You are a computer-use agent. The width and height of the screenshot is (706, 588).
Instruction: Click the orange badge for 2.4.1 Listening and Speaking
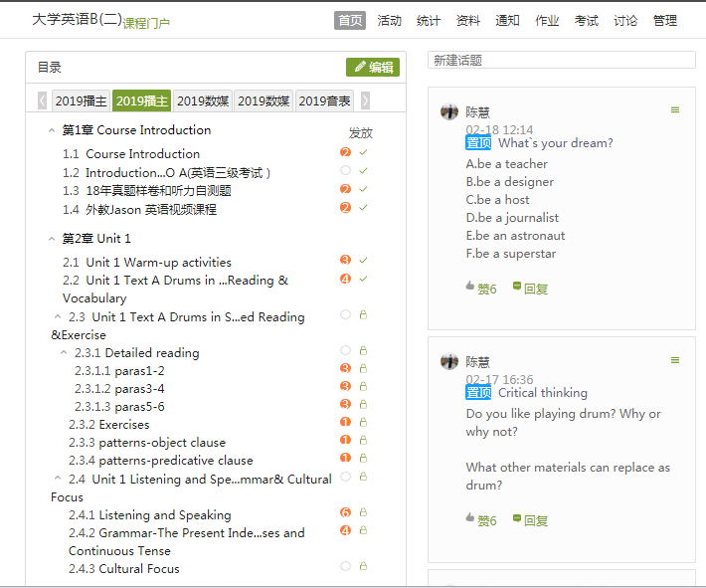[x=345, y=512]
